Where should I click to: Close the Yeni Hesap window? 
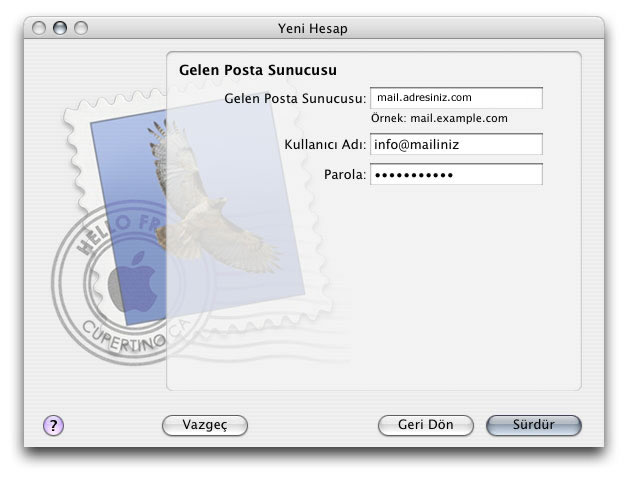(39, 28)
